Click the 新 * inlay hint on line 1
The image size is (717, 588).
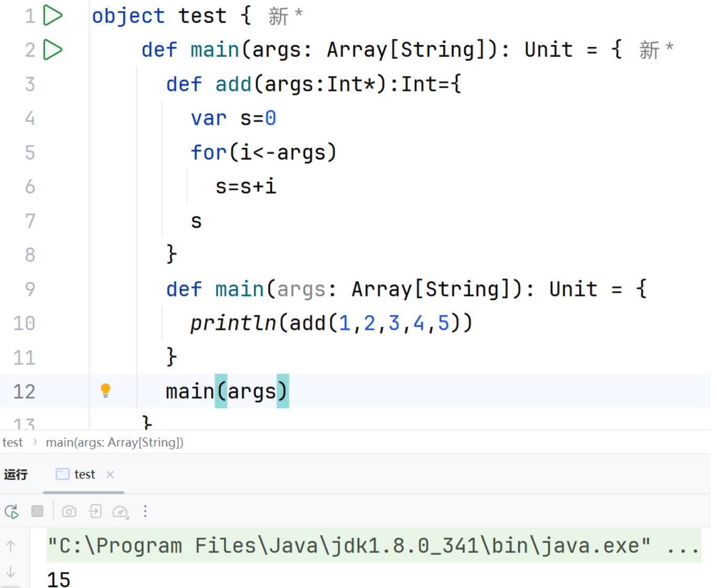(285, 16)
